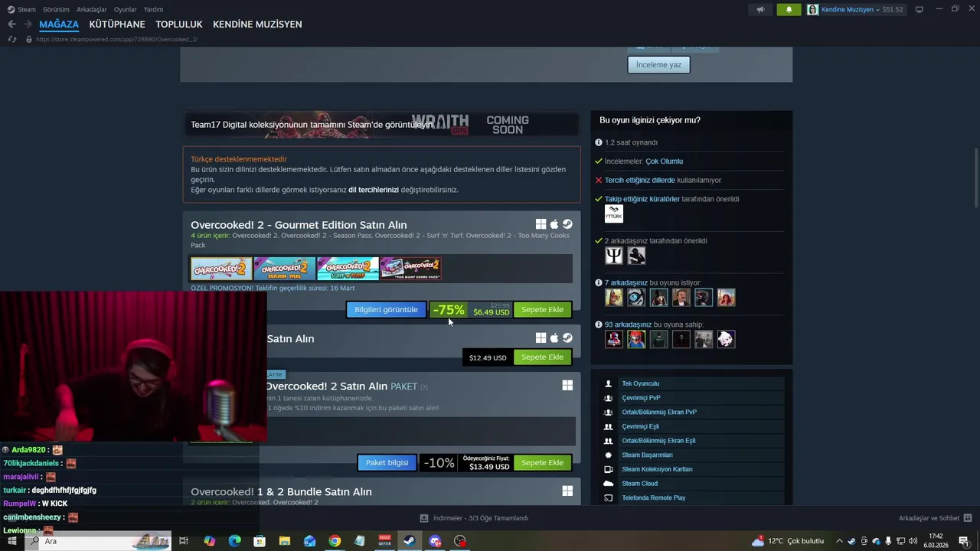
Task: Click SteamOS platform icon on Gourmet Edition
Action: point(567,224)
